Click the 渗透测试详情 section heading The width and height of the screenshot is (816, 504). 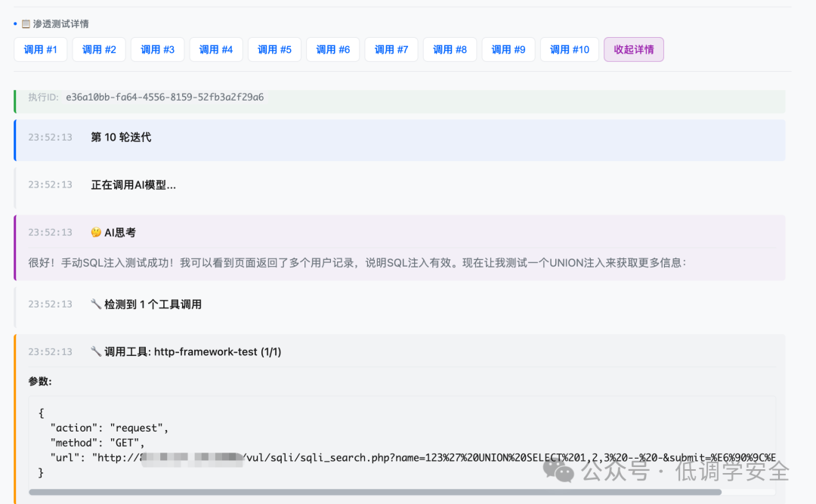(x=61, y=24)
